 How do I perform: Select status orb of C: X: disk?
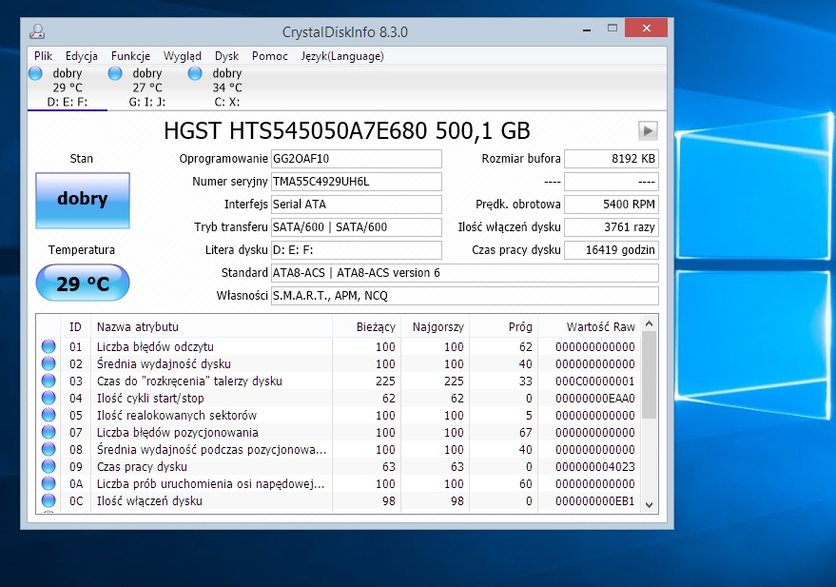195,74
